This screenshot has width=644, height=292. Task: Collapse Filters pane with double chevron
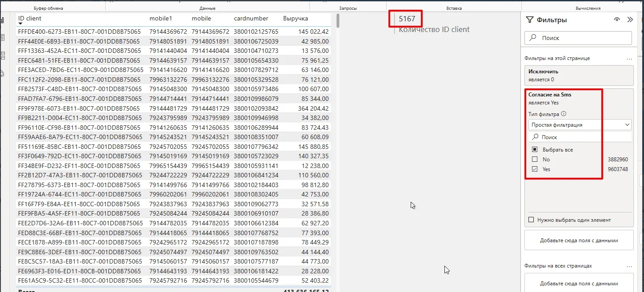coord(630,20)
